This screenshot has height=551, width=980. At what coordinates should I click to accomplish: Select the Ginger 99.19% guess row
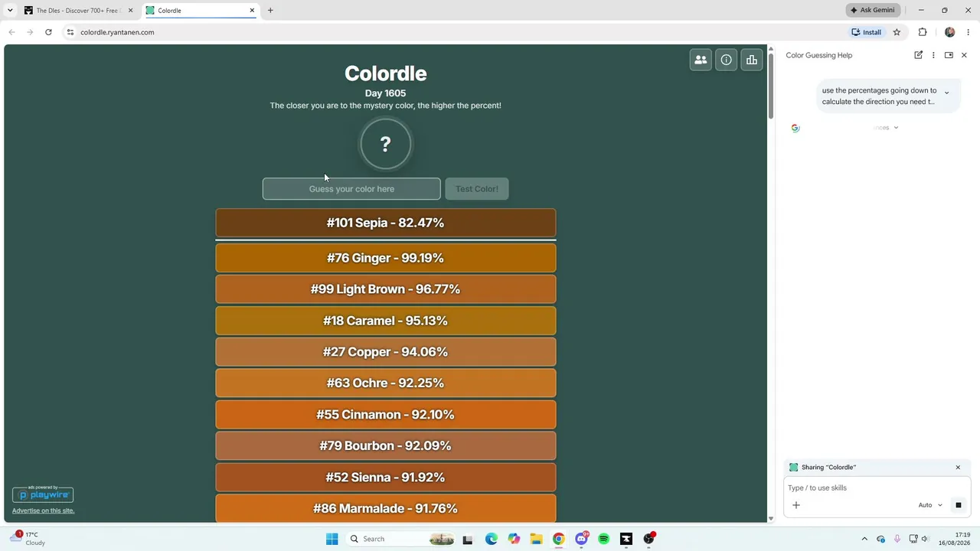click(385, 258)
